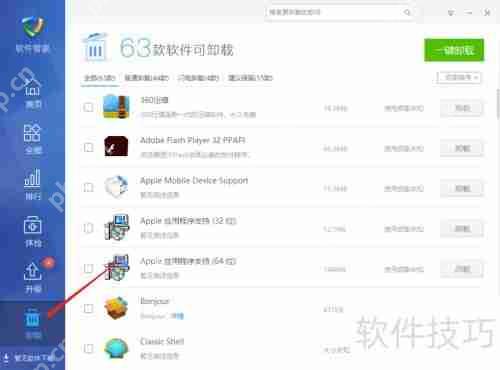Viewport: 500px width, 370px height.
Task: Open the title bar main menu dropdown
Action: point(451,13)
